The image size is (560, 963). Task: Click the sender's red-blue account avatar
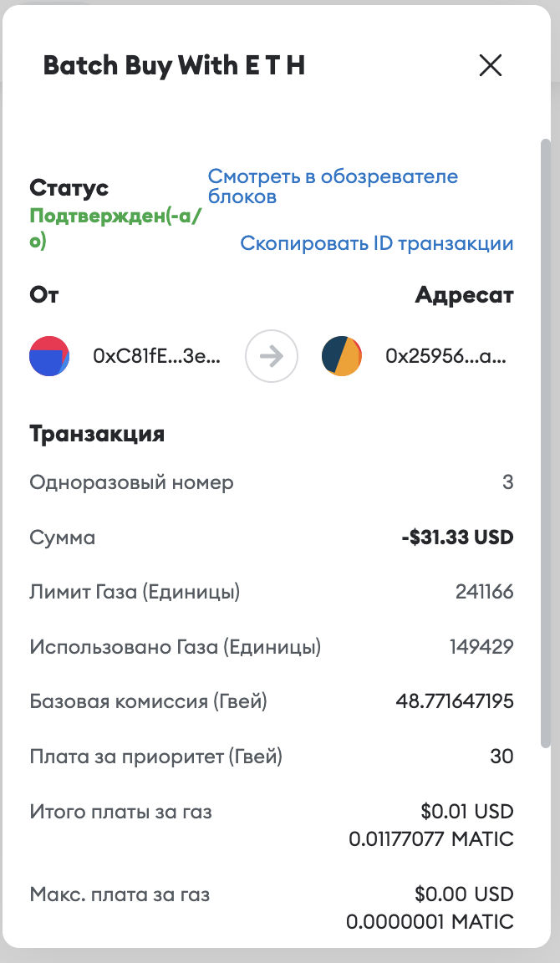click(x=49, y=356)
